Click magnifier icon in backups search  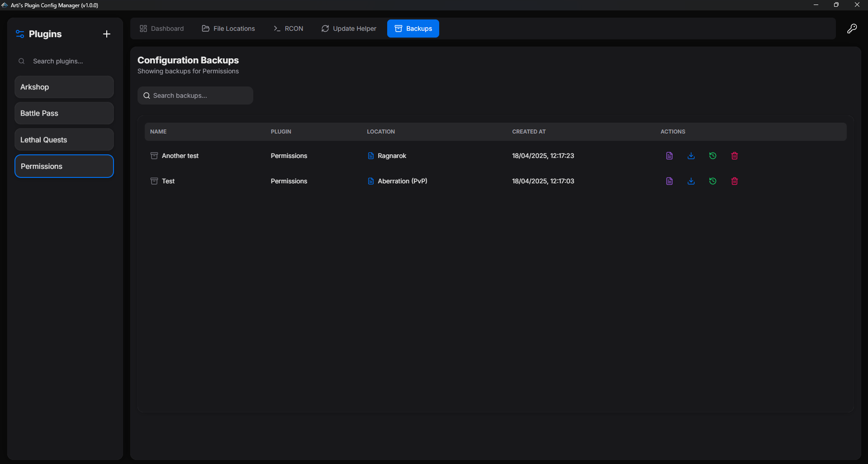[147, 96]
